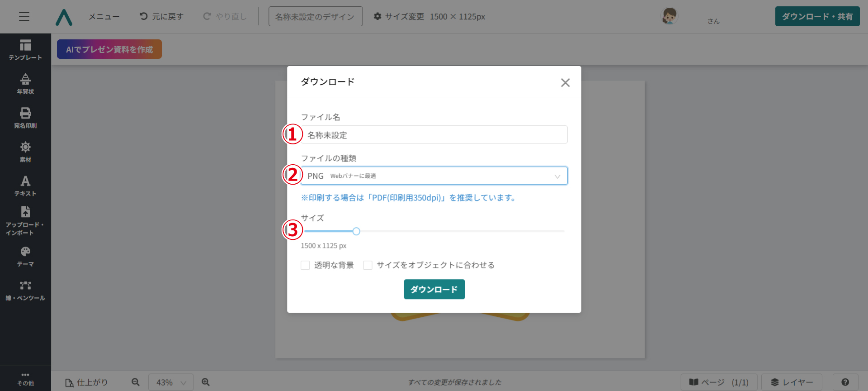Enable the 透明な背景 checkbox
Screen dimensions: 868x391
[305, 265]
